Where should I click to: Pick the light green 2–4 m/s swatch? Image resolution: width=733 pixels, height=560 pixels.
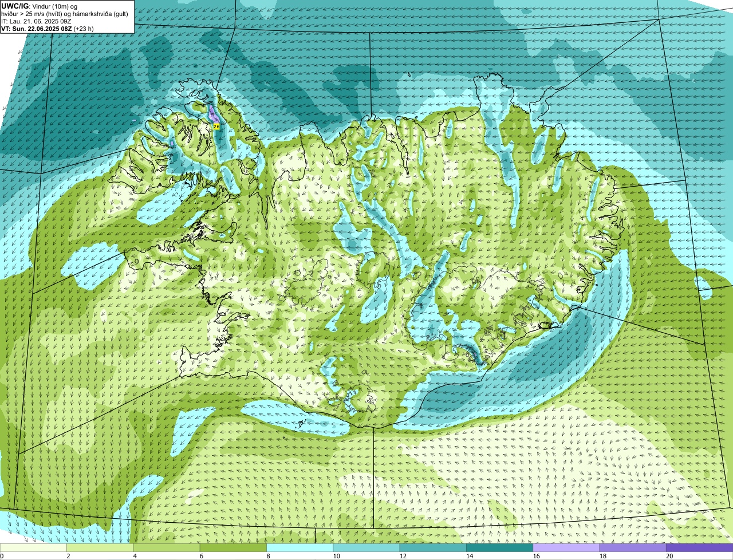100,547
